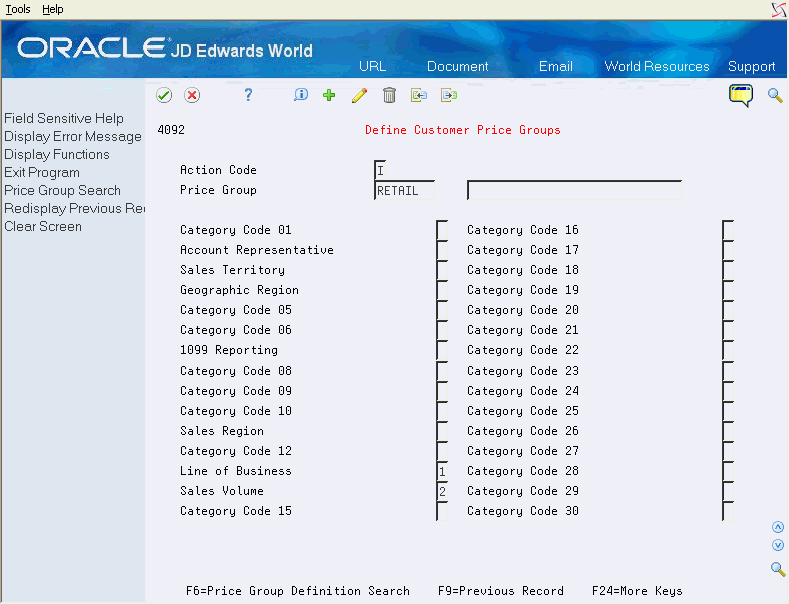Click Clear Screen link
This screenshot has height=604, width=789.
(43, 227)
